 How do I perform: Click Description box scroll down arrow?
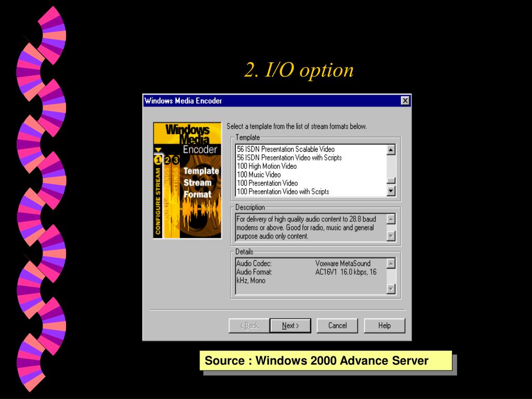(391, 236)
